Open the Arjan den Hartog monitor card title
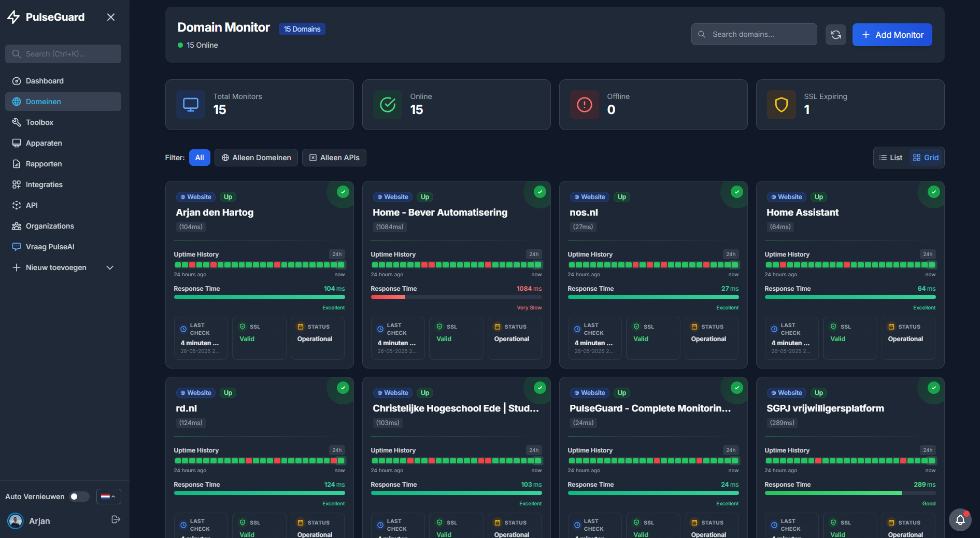Screen dimensions: 980x538 tap(215, 213)
